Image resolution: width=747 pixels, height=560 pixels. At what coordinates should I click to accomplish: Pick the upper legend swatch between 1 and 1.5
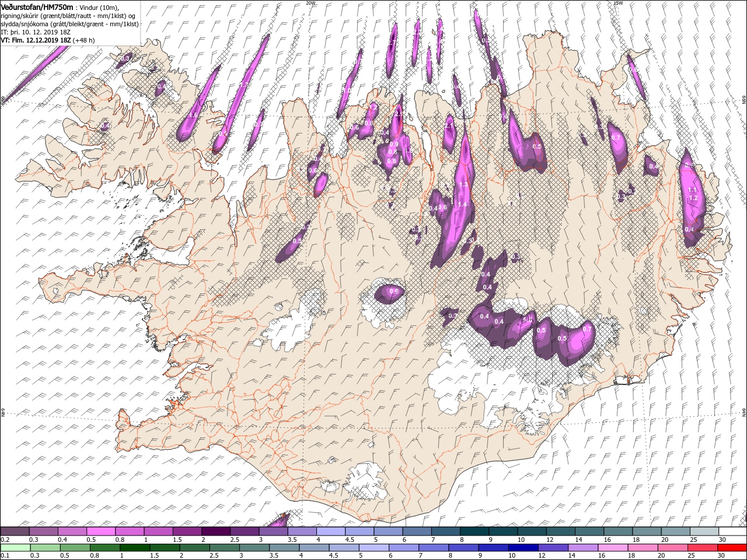pos(158,531)
